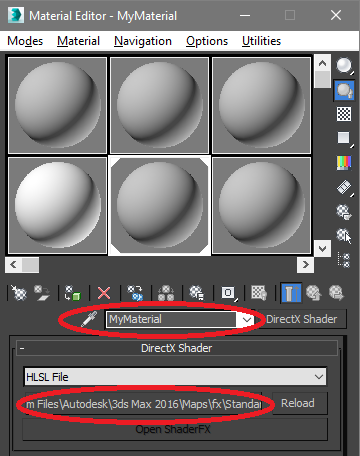Open the HLSL File dropdown
Image resolution: width=360 pixels, height=456 pixels.
pos(175,377)
